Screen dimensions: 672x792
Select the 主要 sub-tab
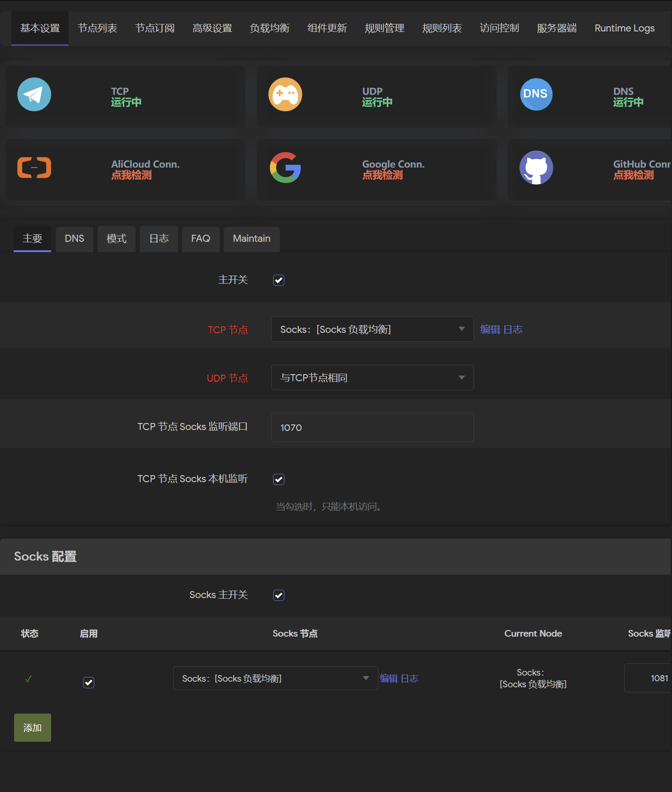pos(32,238)
